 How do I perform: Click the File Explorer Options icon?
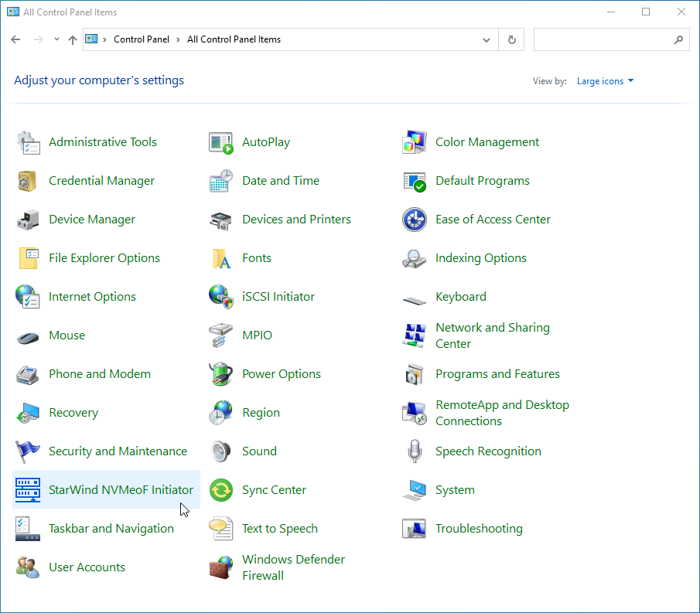pyautogui.click(x=28, y=258)
